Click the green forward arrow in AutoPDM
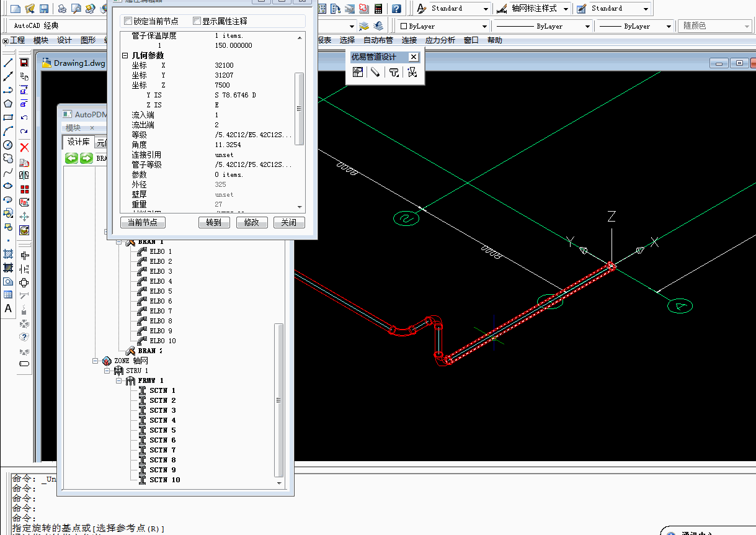756x535 pixels. point(86,158)
